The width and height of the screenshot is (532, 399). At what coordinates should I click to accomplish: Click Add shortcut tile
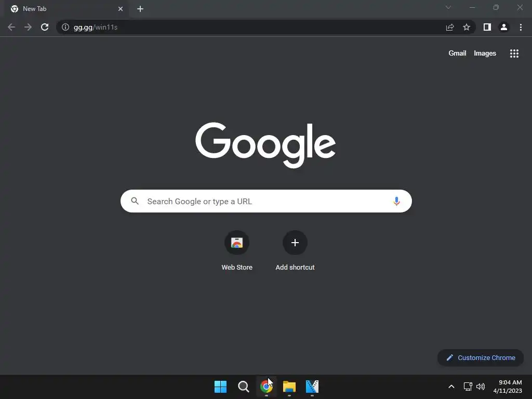tap(295, 251)
